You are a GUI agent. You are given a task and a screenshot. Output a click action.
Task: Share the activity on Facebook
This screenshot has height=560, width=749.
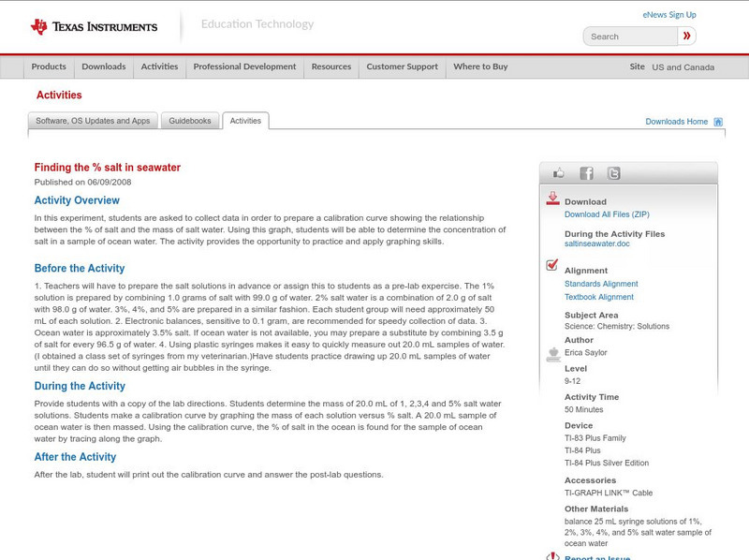[x=586, y=173]
